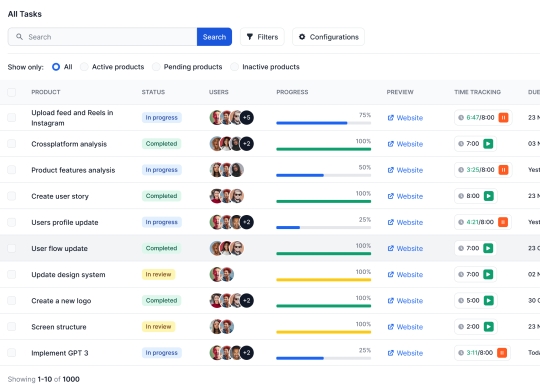Select Pending products filter

[156, 67]
